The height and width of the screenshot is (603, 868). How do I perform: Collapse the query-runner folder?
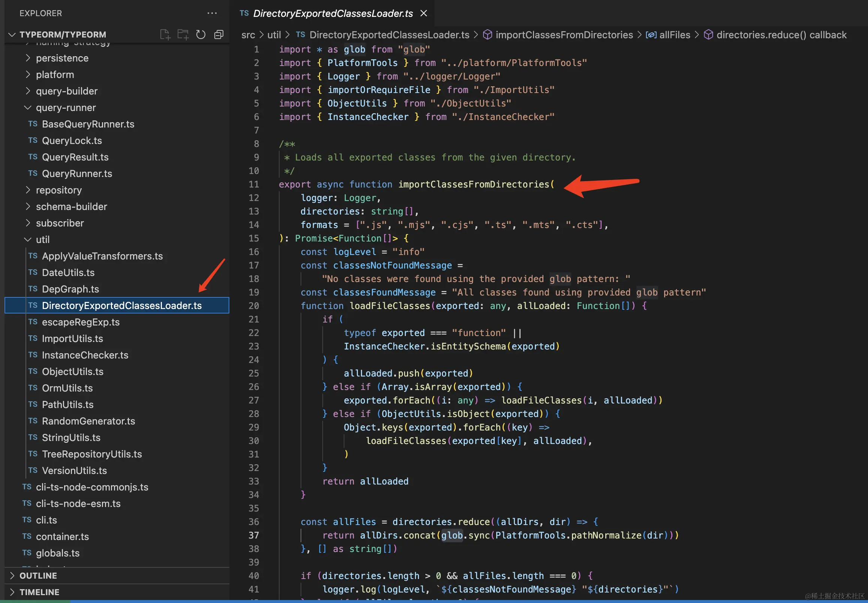66,108
